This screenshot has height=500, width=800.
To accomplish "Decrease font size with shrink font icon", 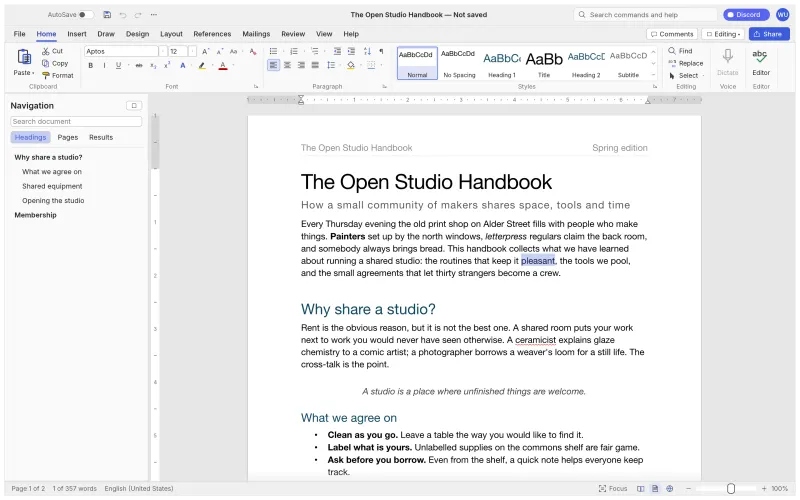I will pyautogui.click(x=219, y=52).
